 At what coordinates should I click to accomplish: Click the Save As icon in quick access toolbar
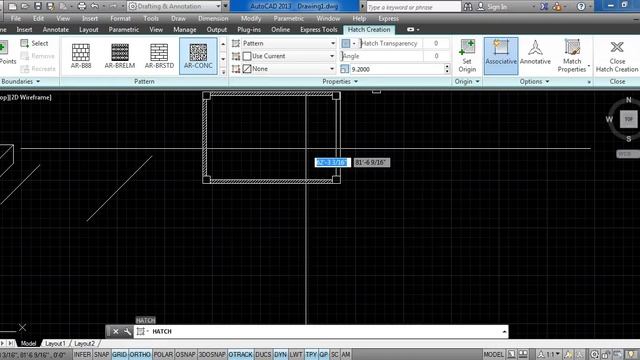(x=51, y=6)
